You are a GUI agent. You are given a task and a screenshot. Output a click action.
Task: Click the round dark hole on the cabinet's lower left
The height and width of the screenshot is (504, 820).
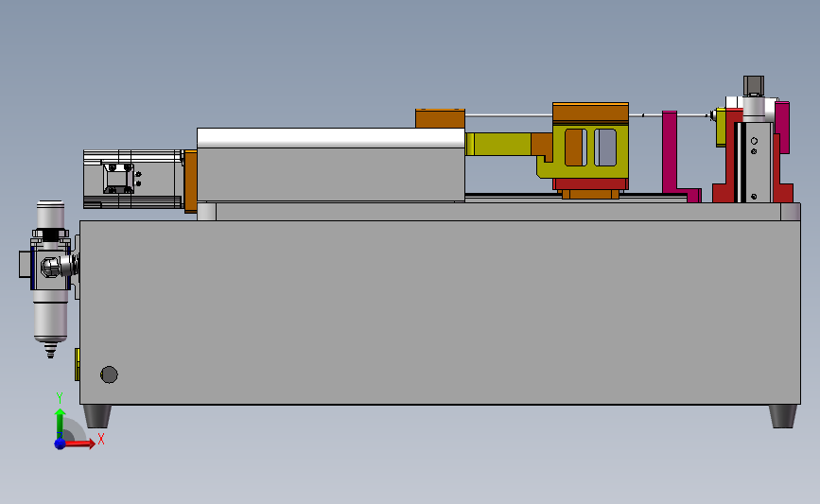tap(109, 374)
